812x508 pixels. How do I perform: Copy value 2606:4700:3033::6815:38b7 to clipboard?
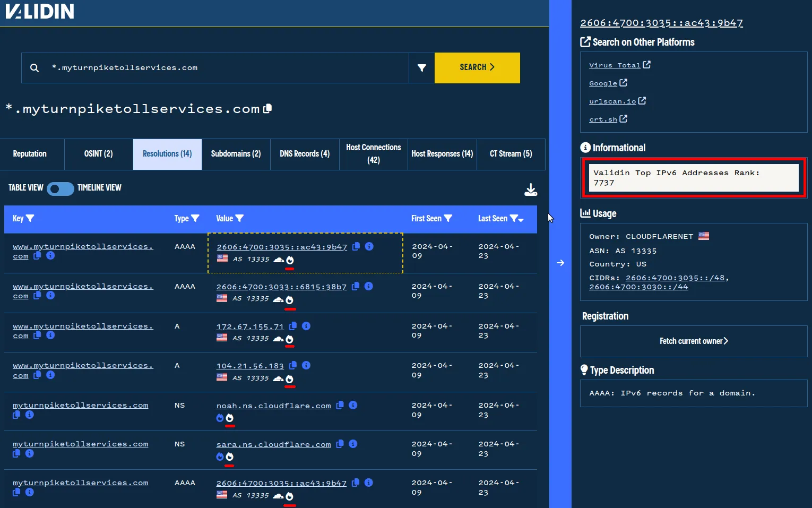click(356, 286)
